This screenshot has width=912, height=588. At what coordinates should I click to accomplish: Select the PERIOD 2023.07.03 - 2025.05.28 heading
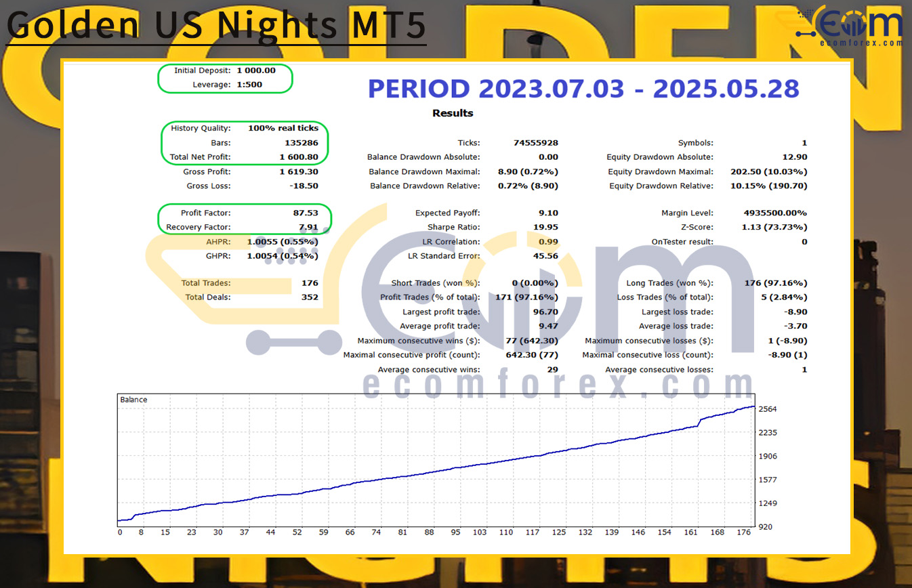click(x=583, y=89)
